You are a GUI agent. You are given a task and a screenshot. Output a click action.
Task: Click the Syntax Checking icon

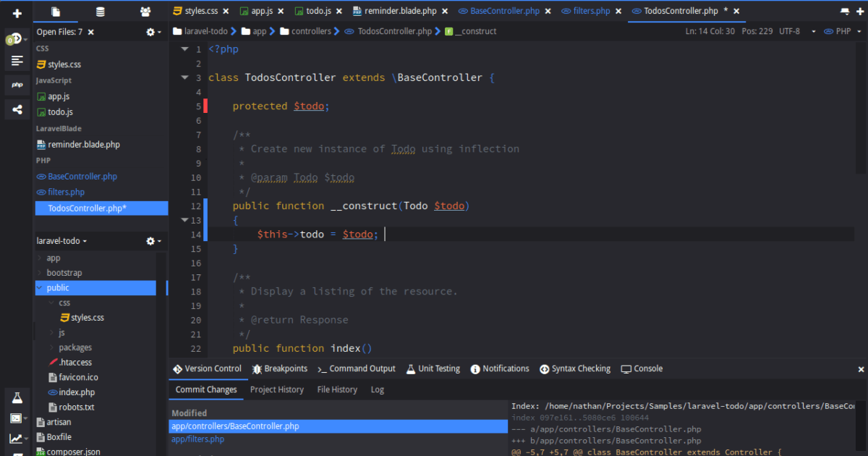pos(545,369)
